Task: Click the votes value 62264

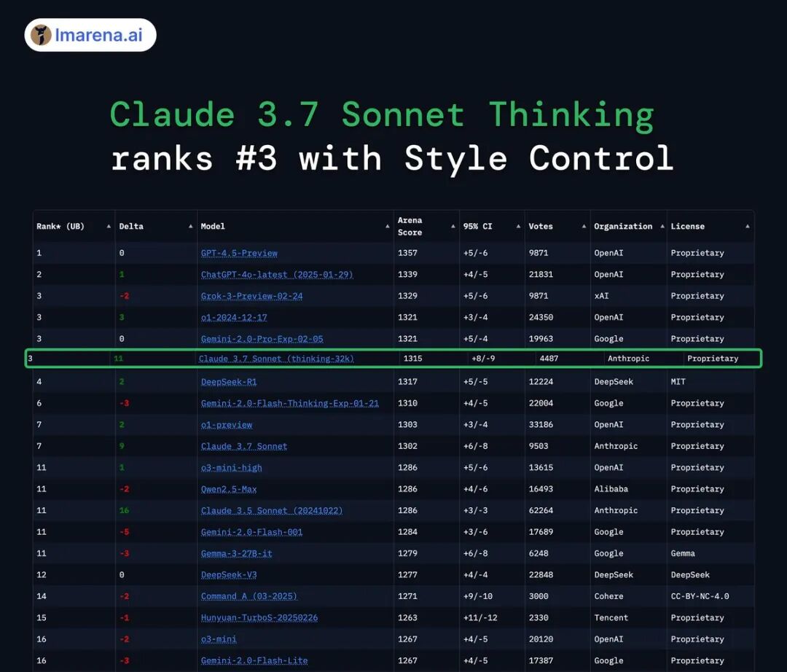Action: point(541,510)
